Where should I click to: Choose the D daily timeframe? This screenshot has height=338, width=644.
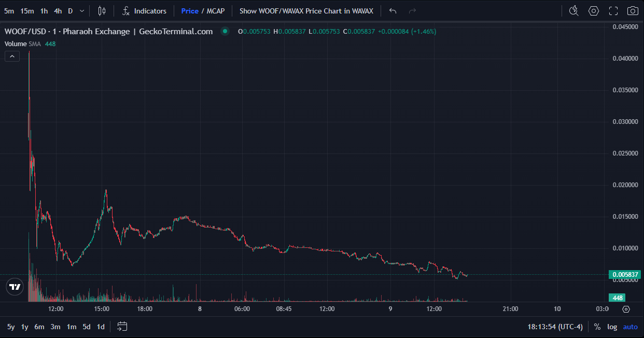71,11
